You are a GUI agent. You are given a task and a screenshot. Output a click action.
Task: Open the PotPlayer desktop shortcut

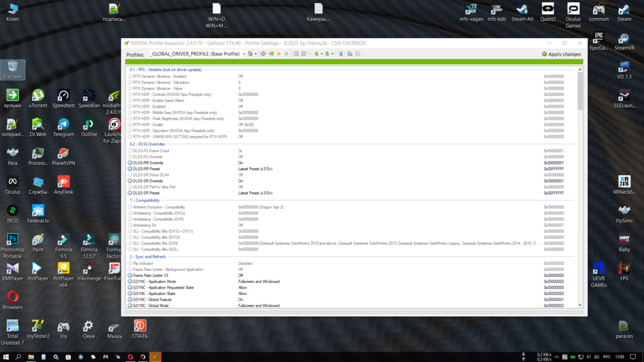coord(38,271)
